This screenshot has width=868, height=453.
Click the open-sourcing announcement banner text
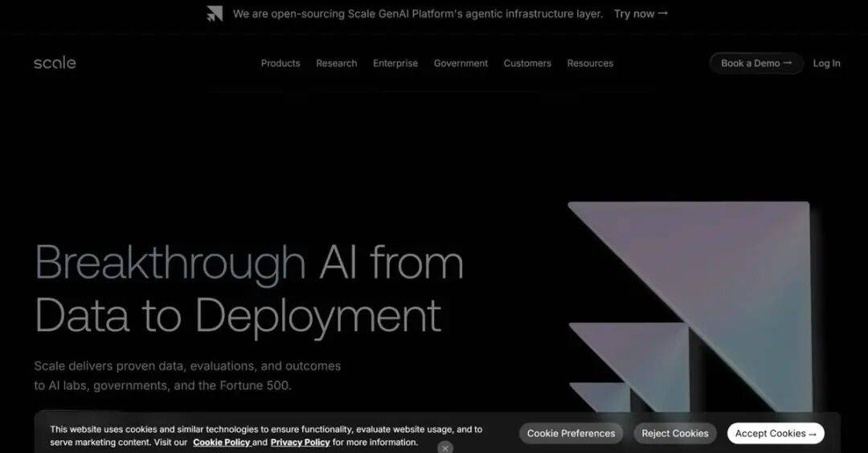pyautogui.click(x=418, y=14)
